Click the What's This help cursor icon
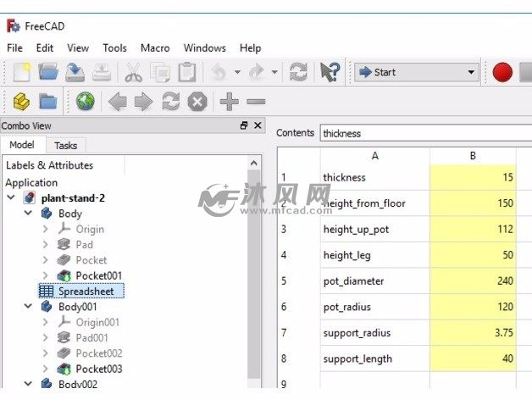This screenshot has height=400, width=532. (x=330, y=73)
